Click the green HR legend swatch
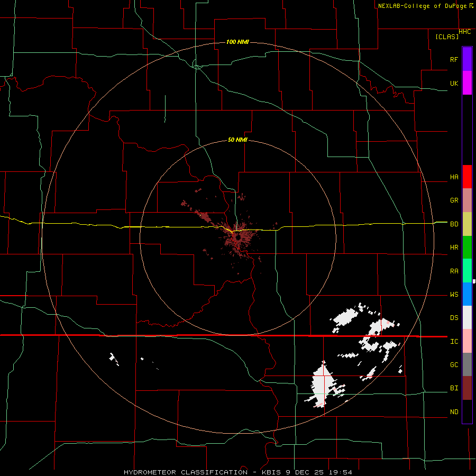The width and height of the screenshot is (476, 476). 467,247
